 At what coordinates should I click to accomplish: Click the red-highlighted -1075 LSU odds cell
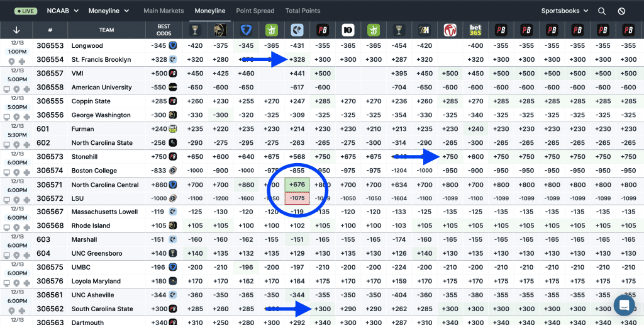click(x=297, y=198)
